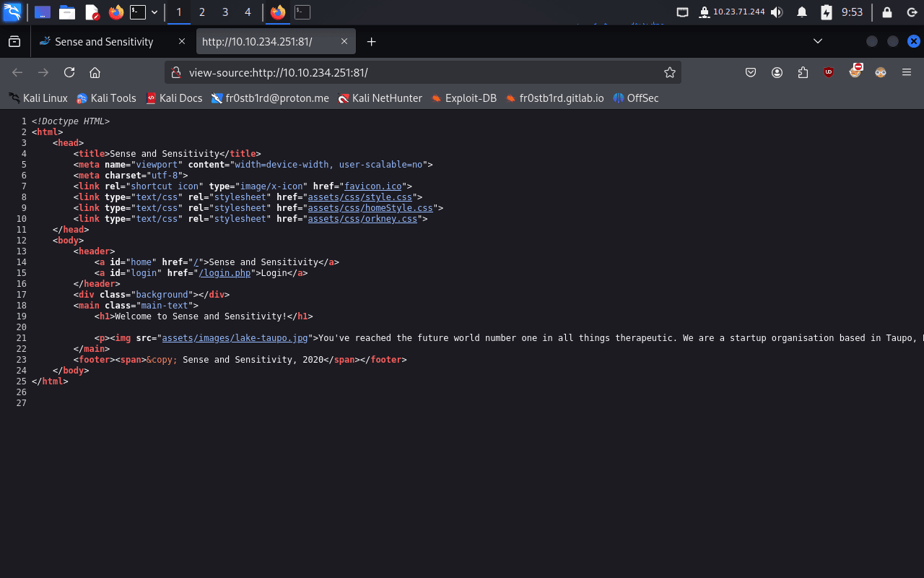Click the title tag line text

[167, 154]
